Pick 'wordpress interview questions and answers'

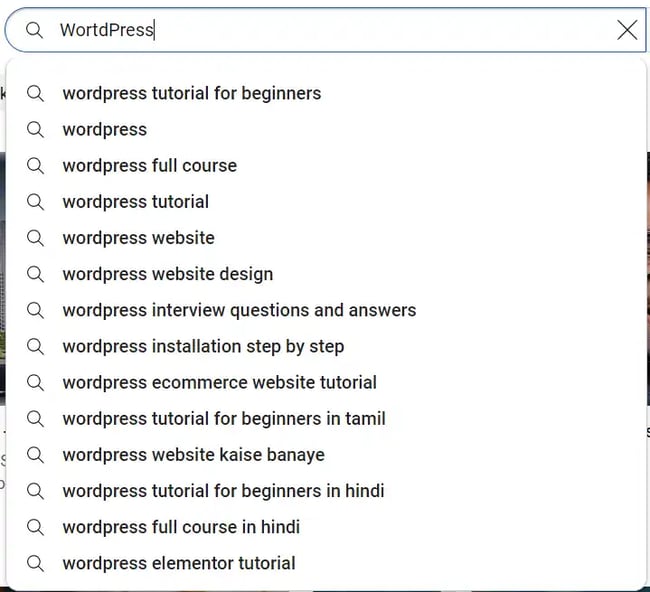tap(326, 310)
